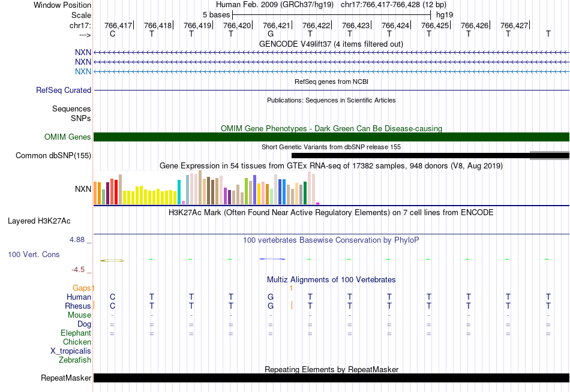Open Repeating Elements by RepeatMasker title
The image size is (570, 392).
tap(331, 369)
